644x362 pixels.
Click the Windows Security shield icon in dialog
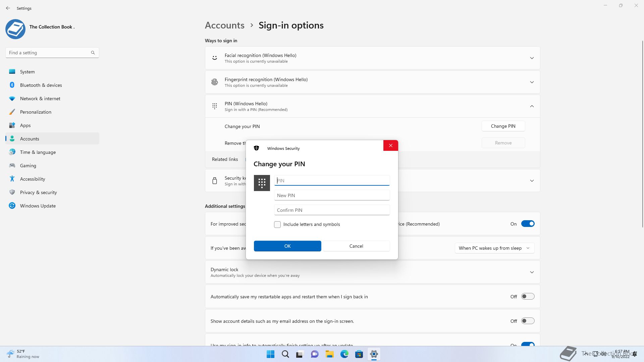point(257,148)
